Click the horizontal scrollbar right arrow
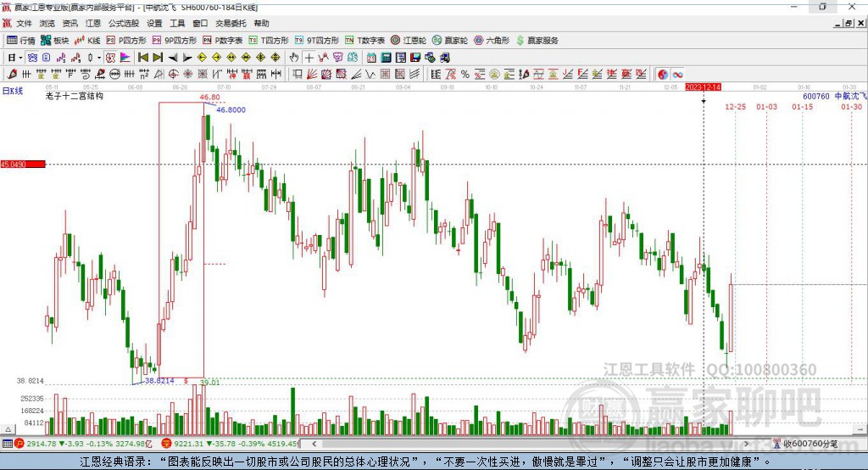 [746, 444]
